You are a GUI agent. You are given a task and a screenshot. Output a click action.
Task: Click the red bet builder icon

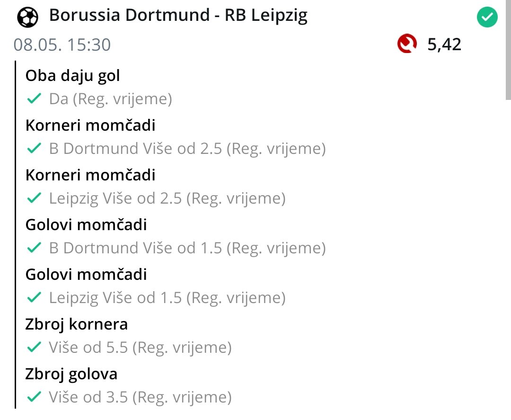[407, 45]
